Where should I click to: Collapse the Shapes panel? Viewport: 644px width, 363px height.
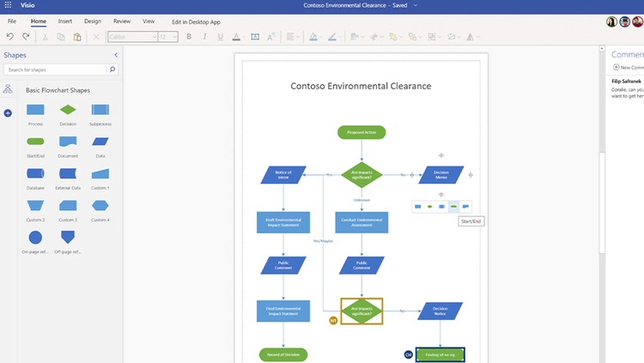116,55
